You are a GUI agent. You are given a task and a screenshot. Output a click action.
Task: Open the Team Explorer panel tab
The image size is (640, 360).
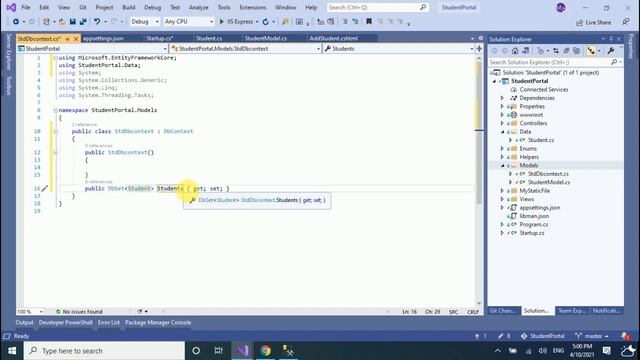point(572,311)
